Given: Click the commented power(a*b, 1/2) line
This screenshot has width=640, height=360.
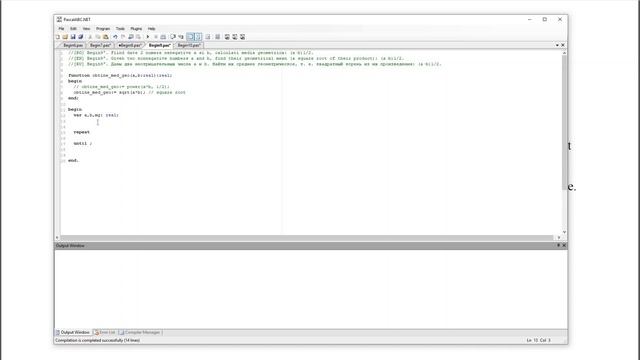Looking at the screenshot, I should pos(122,87).
